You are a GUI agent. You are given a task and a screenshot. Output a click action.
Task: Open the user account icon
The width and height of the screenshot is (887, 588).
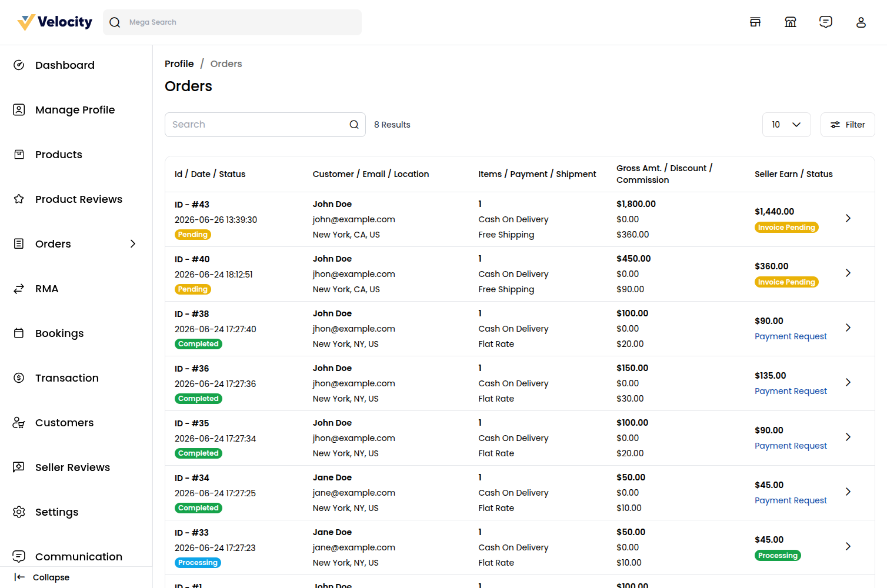tap(861, 22)
